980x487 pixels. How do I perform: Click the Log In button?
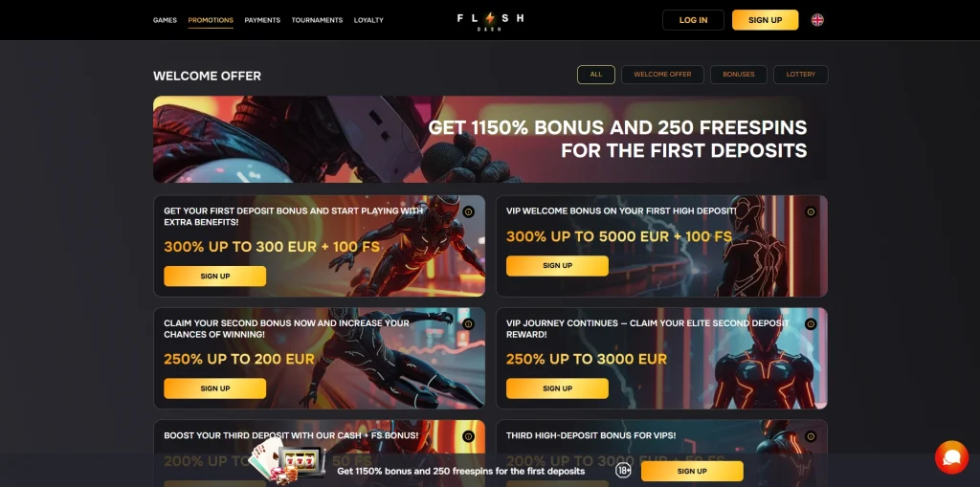[693, 20]
